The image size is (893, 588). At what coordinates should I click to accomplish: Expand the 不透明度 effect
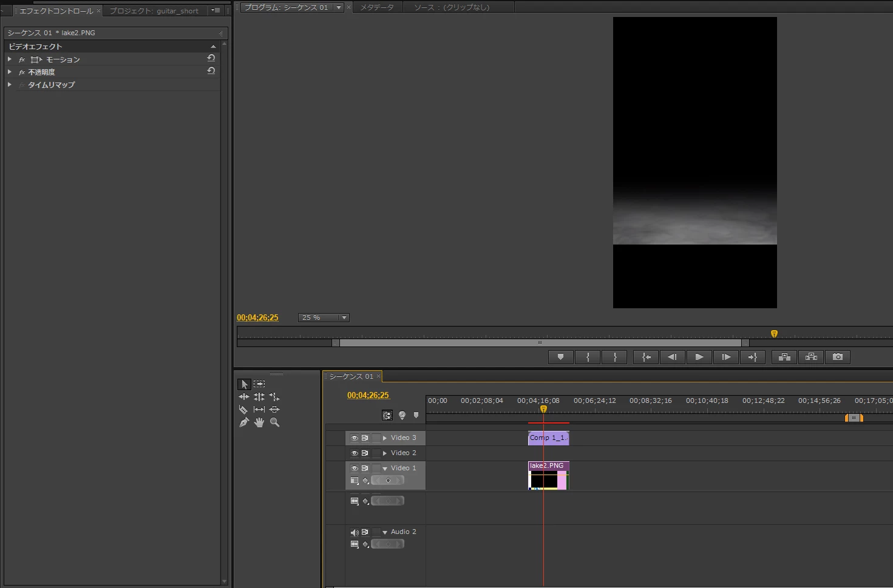click(9, 72)
